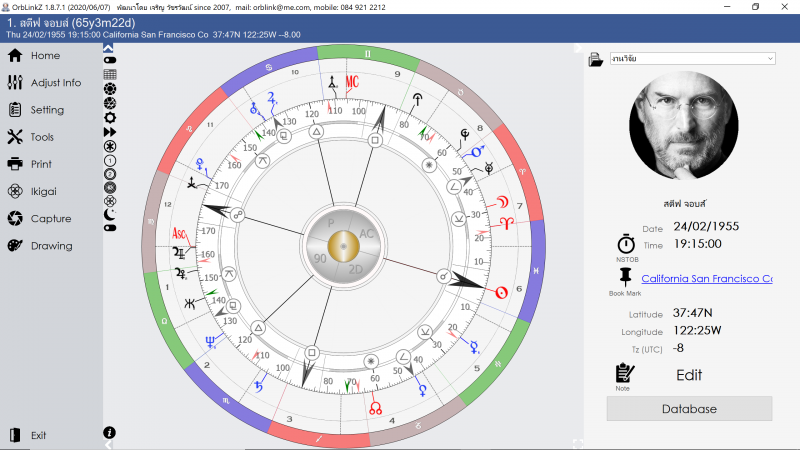The width and height of the screenshot is (800, 450).
Task: Click the crescent moon icon
Action: pos(110,214)
